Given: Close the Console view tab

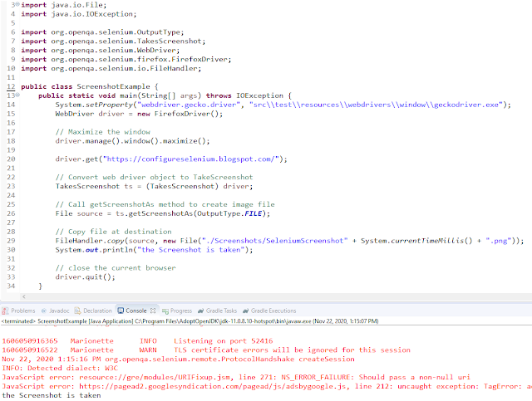Looking at the screenshot, I should (152, 311).
